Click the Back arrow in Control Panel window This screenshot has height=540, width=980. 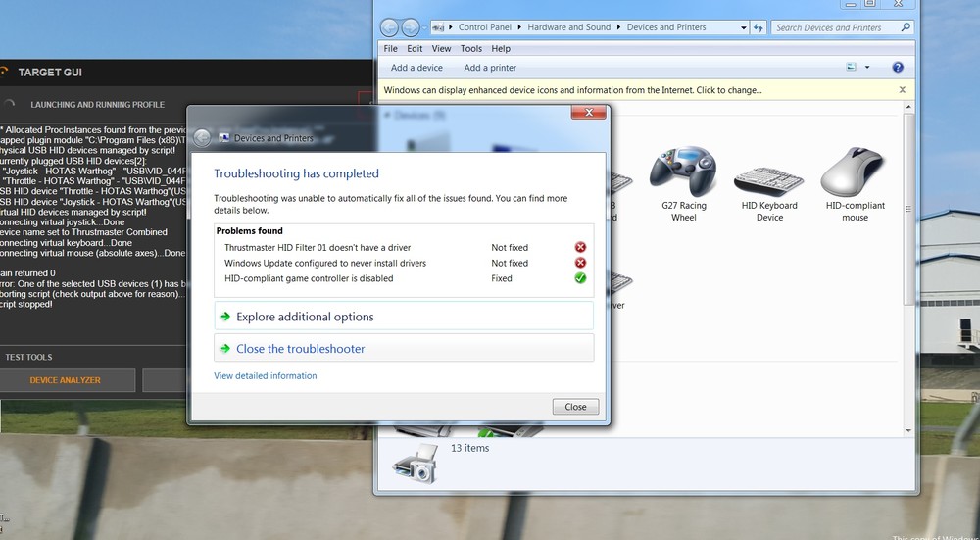tap(389, 27)
